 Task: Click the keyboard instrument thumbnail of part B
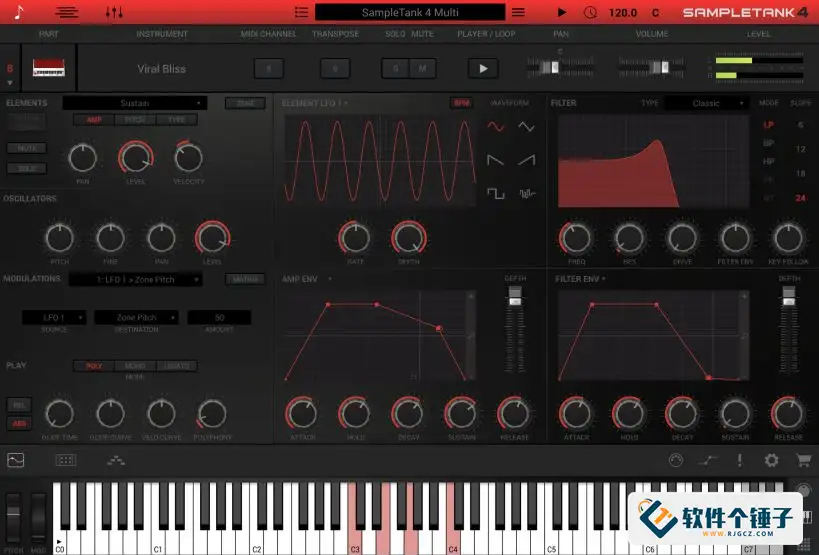tap(49, 68)
